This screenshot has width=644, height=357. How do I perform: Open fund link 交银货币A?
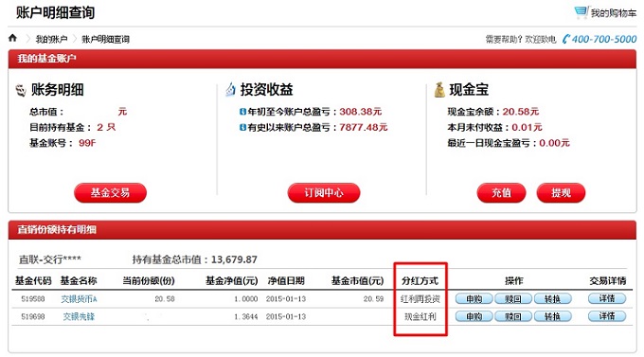click(79, 299)
